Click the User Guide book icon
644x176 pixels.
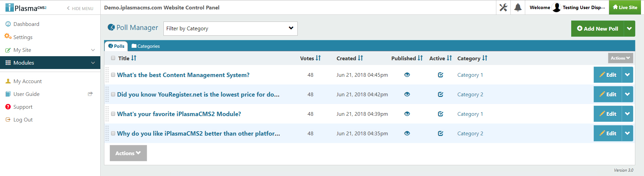pos(8,94)
